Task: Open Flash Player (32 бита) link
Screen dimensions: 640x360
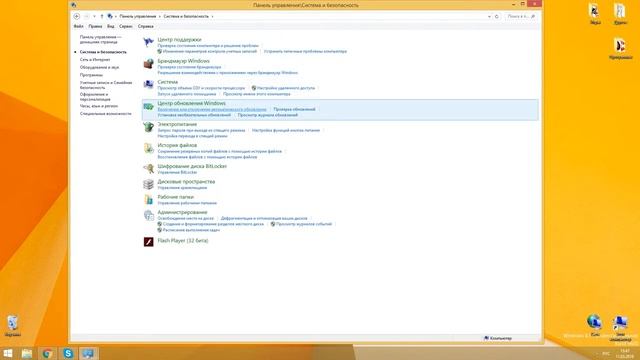Action: point(183,241)
